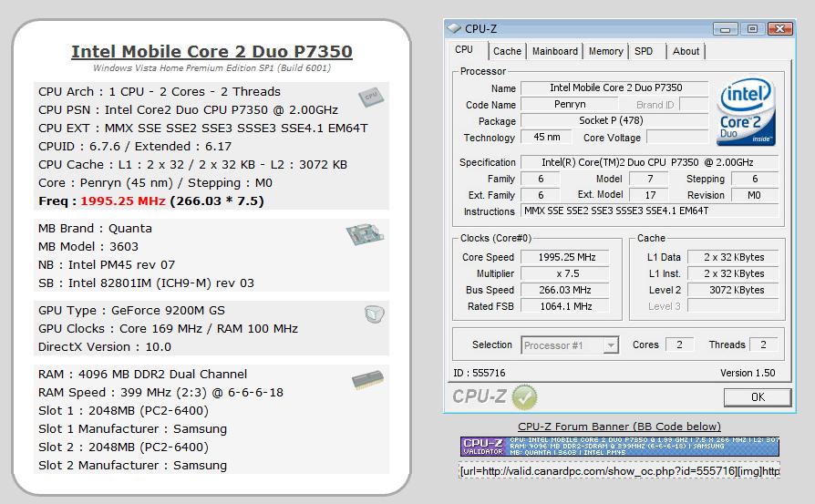Click the Slot 2 Manufacturer : Samsung line
This screenshot has width=815, height=504.
tap(132, 466)
